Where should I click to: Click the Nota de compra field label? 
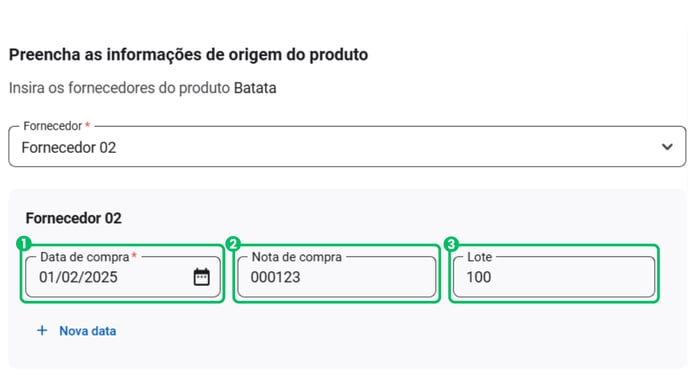297,257
